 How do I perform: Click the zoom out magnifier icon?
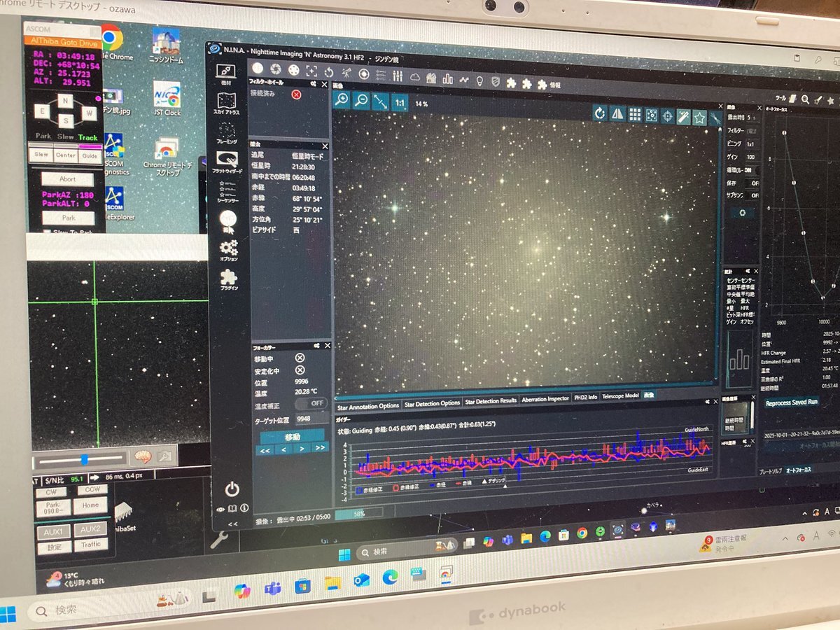pos(361,100)
